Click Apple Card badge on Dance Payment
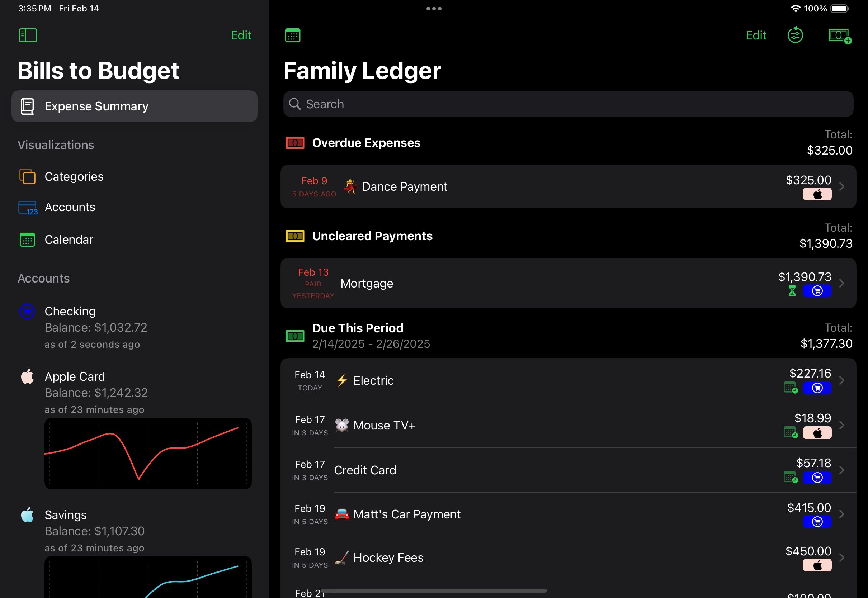The height and width of the screenshot is (598, 868). pos(817,194)
